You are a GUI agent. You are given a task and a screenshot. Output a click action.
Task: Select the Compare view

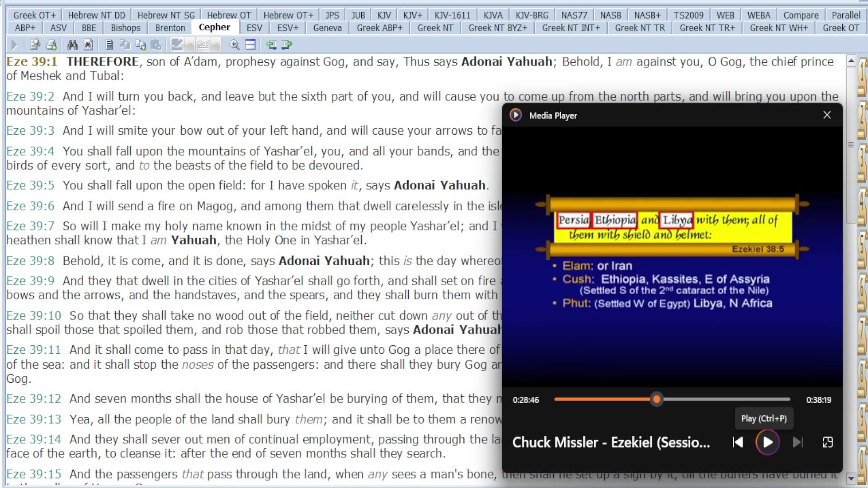[x=800, y=14]
